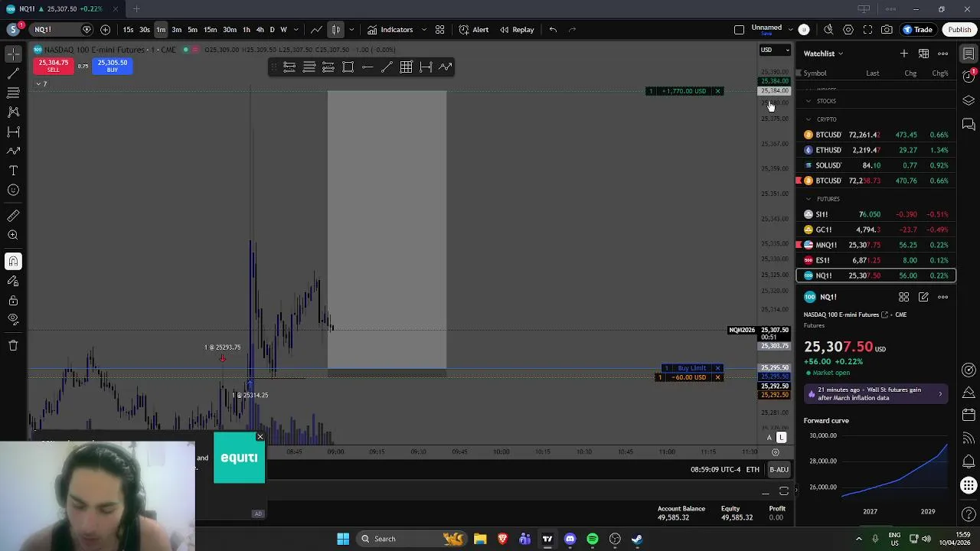Viewport: 980px width, 551px height.
Task: Open the layout setup grid icon
Action: point(440,30)
